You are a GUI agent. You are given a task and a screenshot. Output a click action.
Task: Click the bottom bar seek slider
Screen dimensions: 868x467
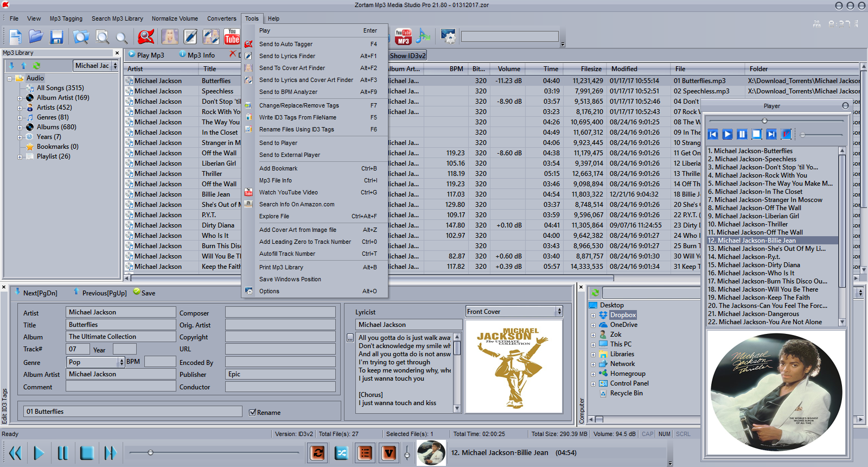tap(214, 452)
